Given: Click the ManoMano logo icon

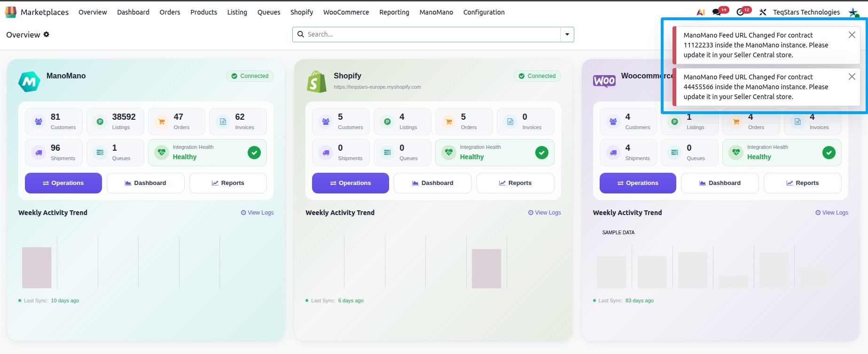Looking at the screenshot, I should [x=29, y=82].
